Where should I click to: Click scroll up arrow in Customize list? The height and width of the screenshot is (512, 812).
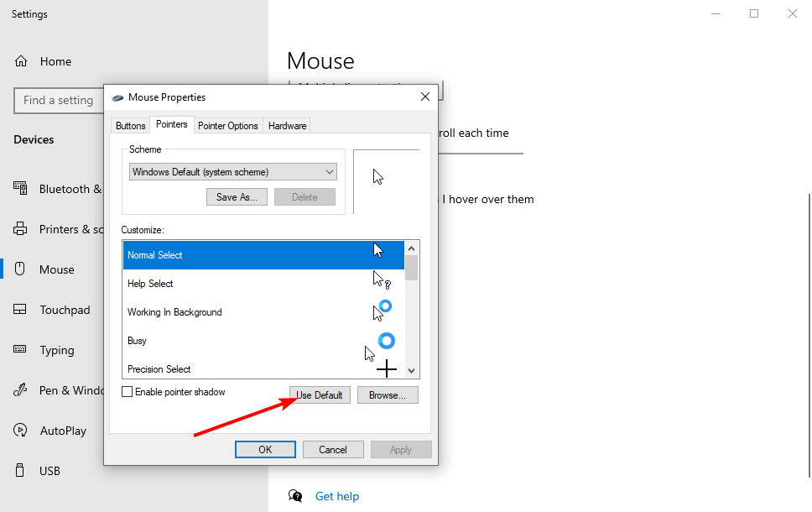pos(412,248)
